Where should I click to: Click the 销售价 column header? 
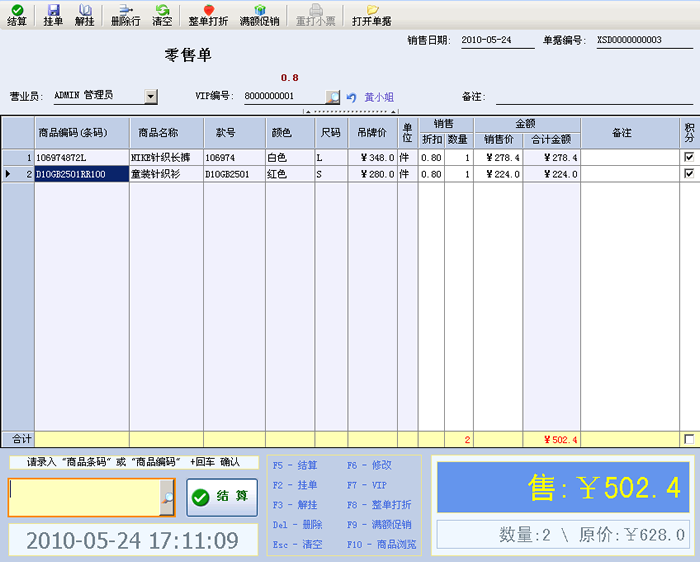(499, 140)
